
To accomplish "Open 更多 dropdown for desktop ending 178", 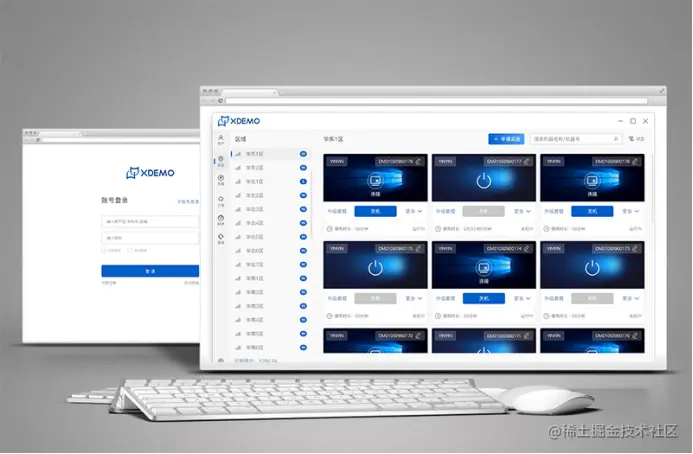I will pos(414,211).
